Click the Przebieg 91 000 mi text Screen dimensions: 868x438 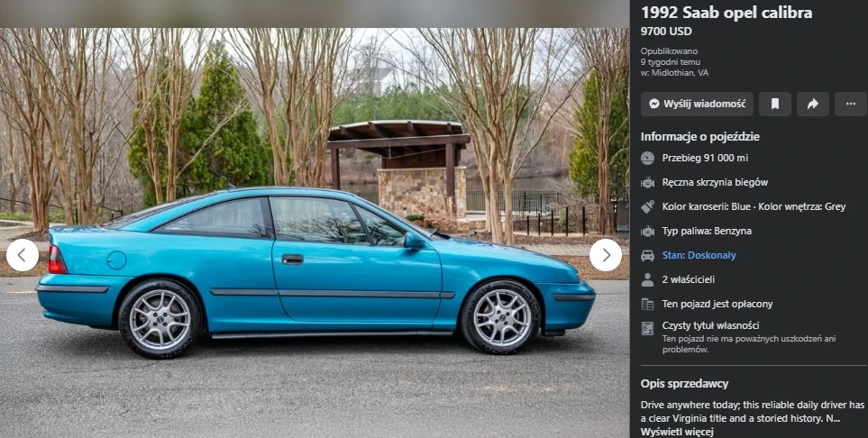tap(705, 158)
